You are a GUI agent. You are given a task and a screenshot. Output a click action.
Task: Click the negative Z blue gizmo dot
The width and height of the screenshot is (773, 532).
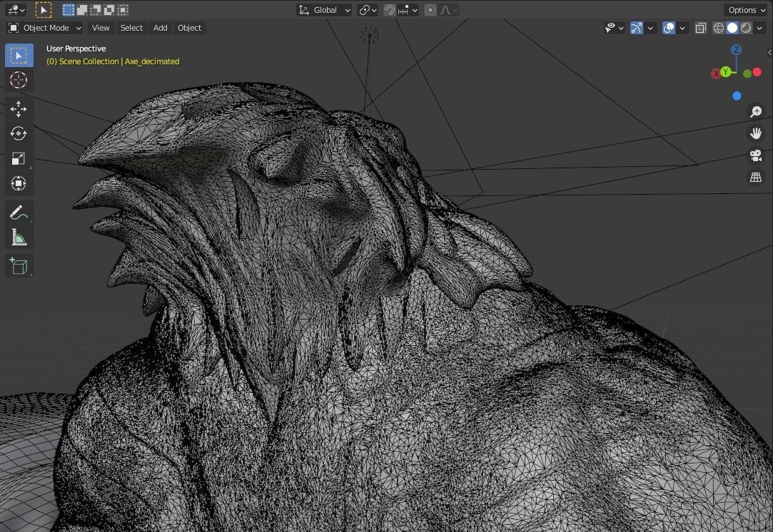coord(737,96)
